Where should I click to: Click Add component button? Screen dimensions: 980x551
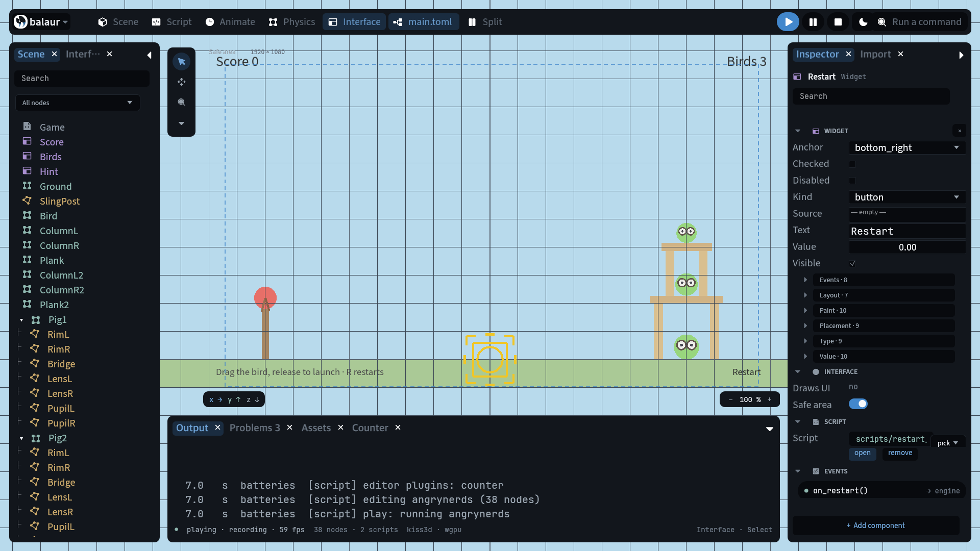(x=876, y=525)
